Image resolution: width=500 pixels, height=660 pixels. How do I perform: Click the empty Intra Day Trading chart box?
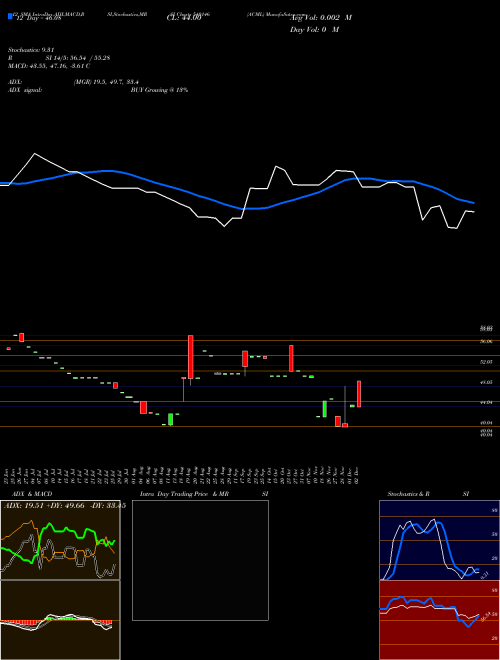(200, 560)
